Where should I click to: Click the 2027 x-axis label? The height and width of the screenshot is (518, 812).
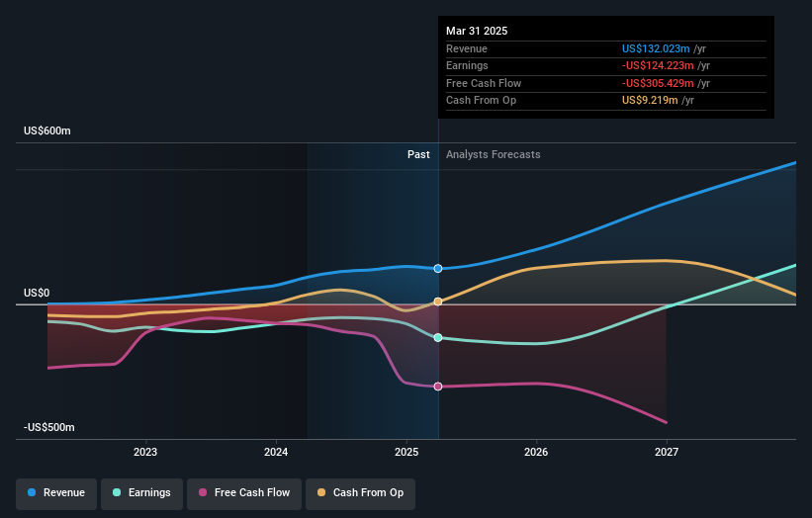(667, 452)
